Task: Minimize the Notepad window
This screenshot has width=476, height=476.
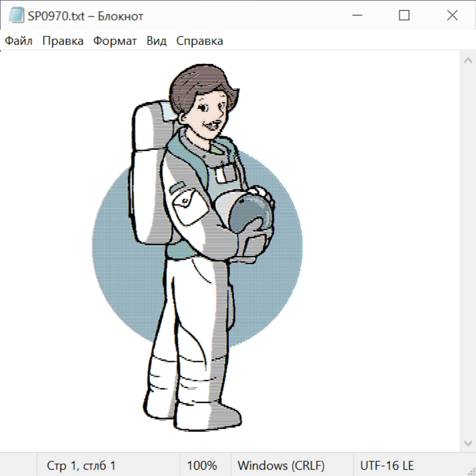Action: tap(356, 16)
